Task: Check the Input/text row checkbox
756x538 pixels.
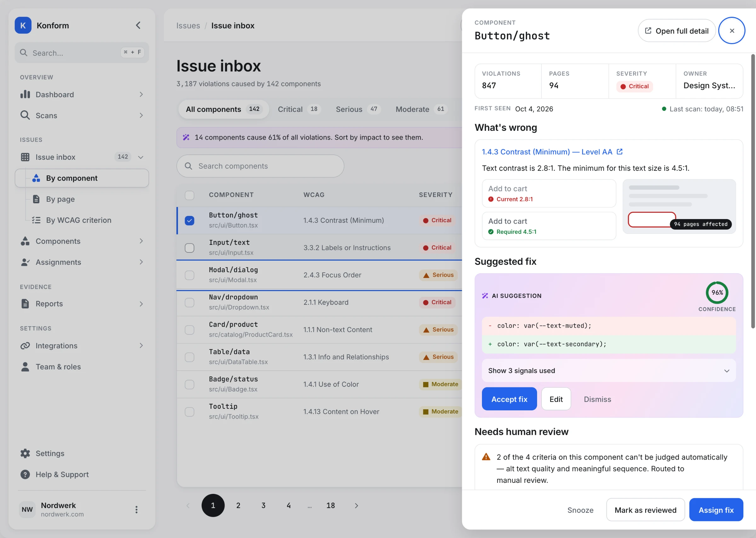Action: 189,248
